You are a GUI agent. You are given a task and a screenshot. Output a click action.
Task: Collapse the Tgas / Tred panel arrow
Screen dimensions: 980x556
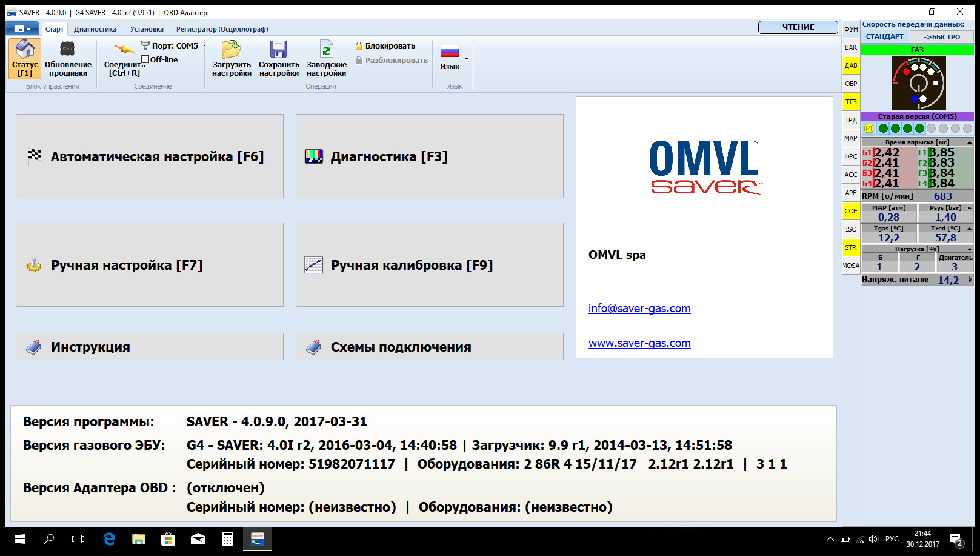point(970,229)
